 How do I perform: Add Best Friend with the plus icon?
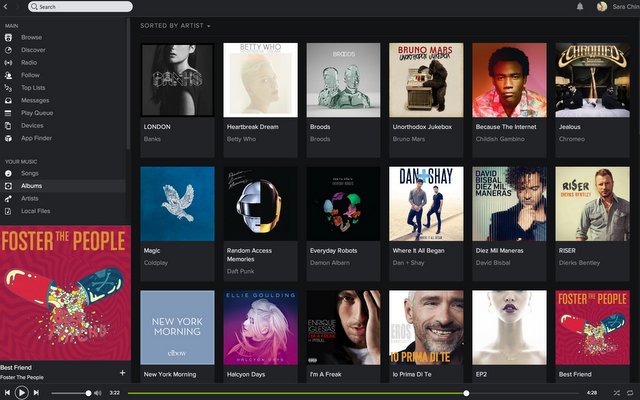(122, 373)
